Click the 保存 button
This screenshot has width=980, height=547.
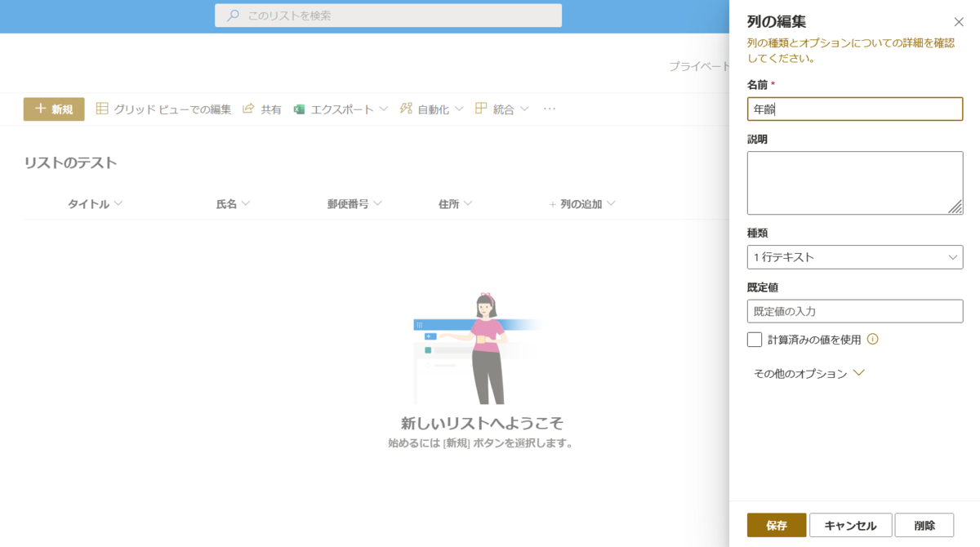click(776, 525)
